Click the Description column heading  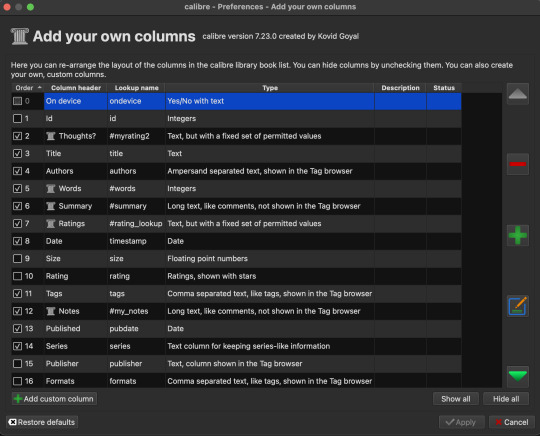pyautogui.click(x=400, y=88)
